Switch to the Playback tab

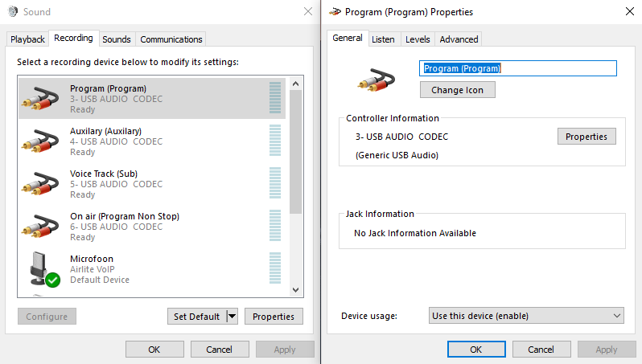click(x=28, y=39)
